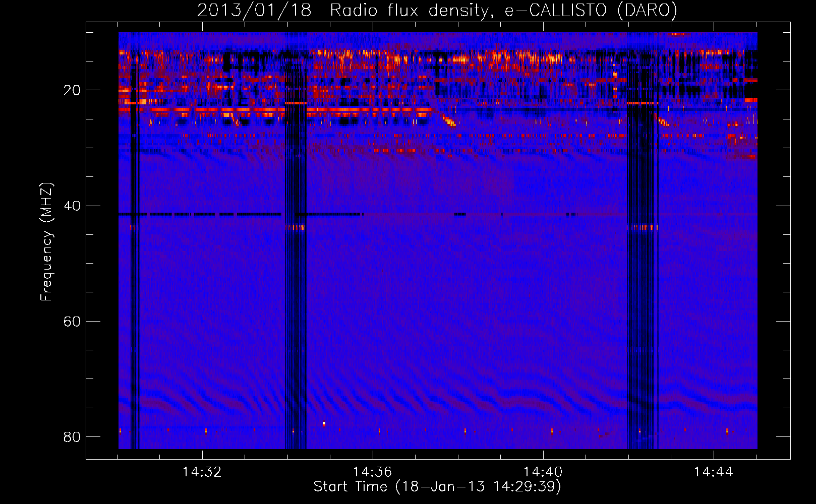Click the time axis label '14:36'
Image resolution: width=816 pixels, height=504 pixels.
(x=373, y=472)
